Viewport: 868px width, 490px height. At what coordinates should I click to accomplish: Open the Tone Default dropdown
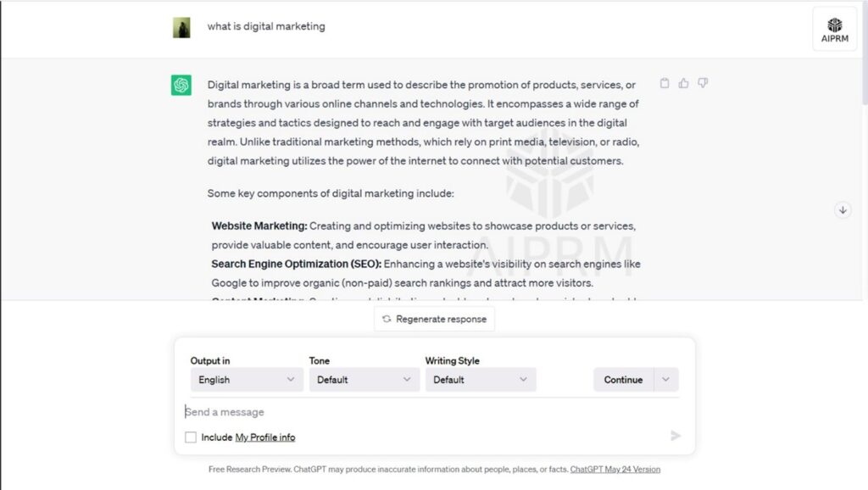coord(364,380)
